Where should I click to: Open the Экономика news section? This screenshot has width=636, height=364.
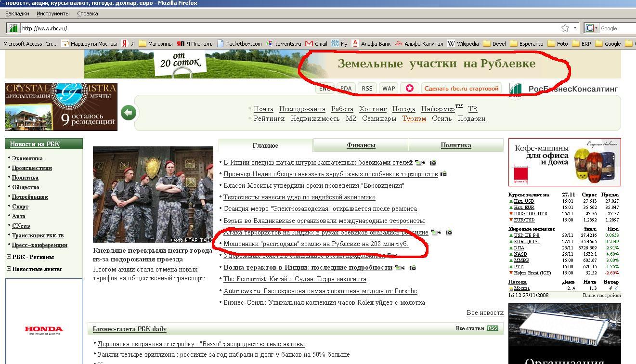point(27,158)
